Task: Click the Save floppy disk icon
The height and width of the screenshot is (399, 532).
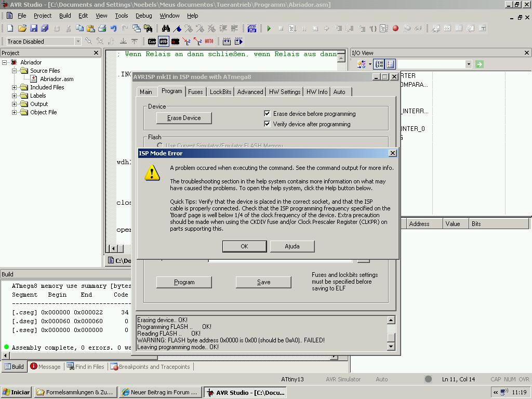Action: click(x=34, y=28)
